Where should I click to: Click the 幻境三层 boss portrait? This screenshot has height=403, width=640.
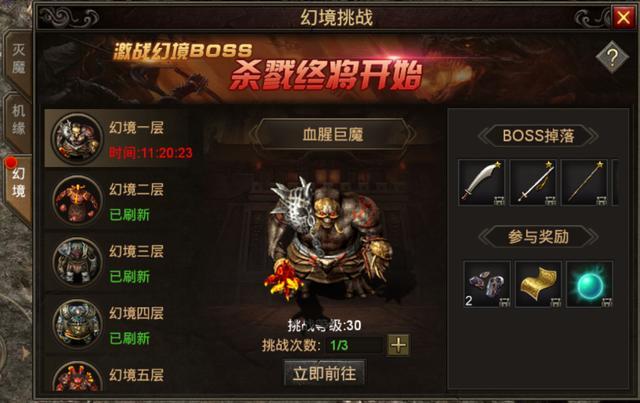(77, 261)
